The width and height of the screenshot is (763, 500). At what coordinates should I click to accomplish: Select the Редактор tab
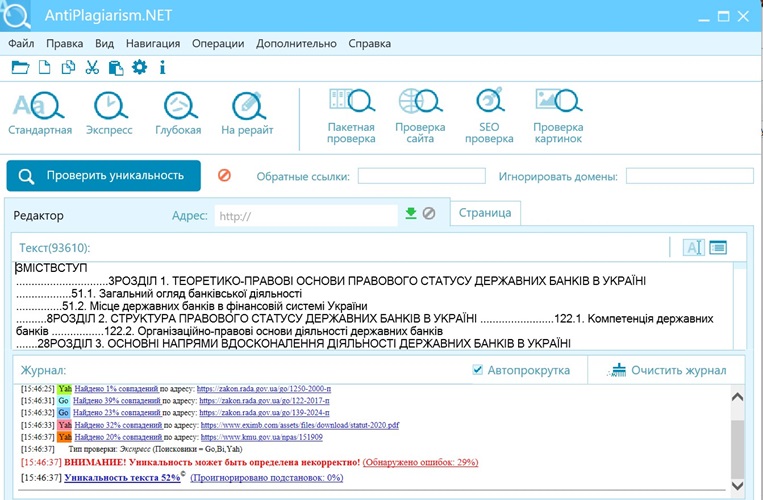pos(38,215)
